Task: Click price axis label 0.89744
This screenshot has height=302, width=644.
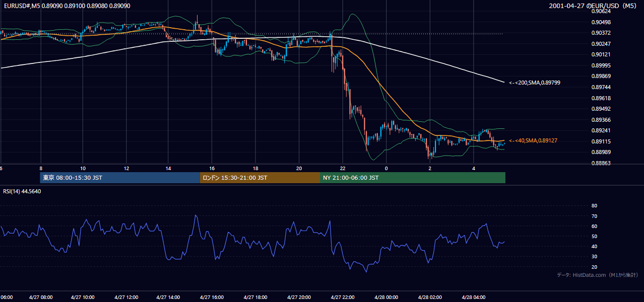Action: [602, 87]
